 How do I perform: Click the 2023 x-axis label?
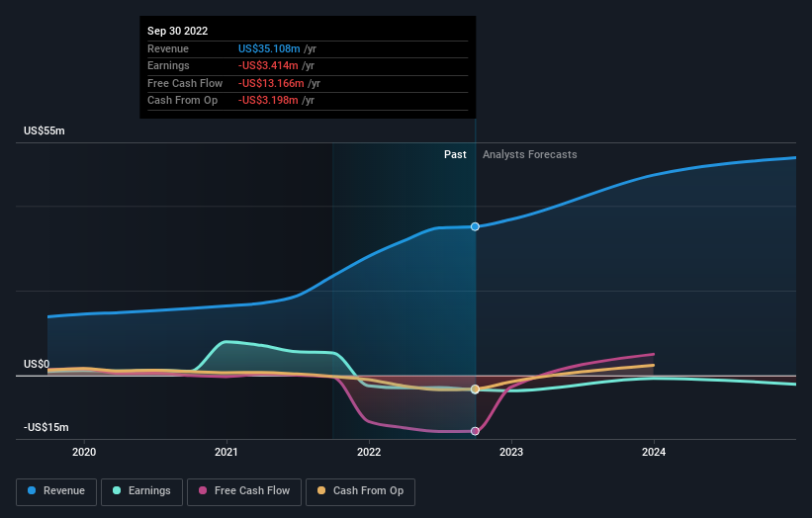pos(511,452)
